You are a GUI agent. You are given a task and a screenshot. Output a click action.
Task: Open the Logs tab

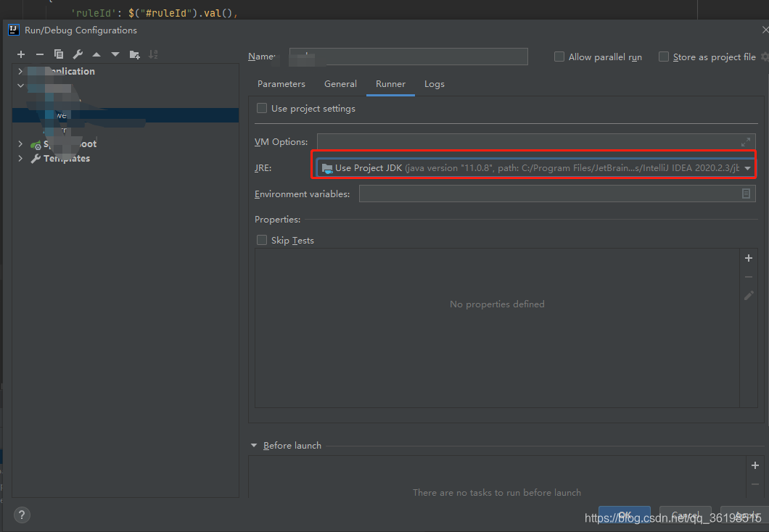(x=434, y=84)
